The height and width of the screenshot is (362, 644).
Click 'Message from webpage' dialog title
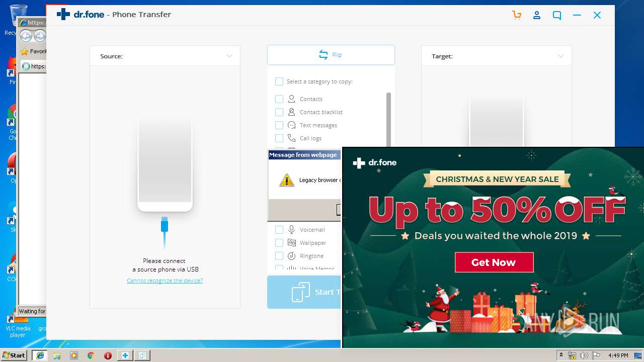303,155
